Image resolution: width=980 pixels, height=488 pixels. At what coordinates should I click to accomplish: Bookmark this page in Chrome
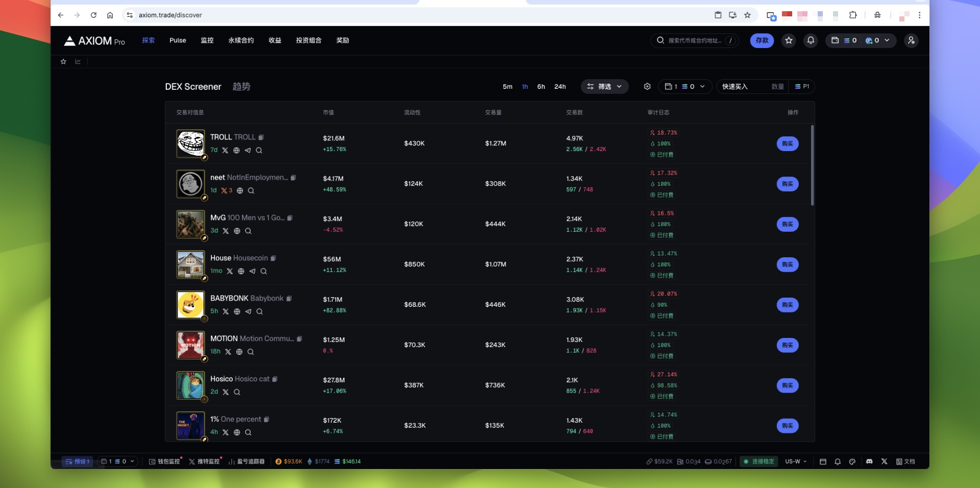(747, 15)
